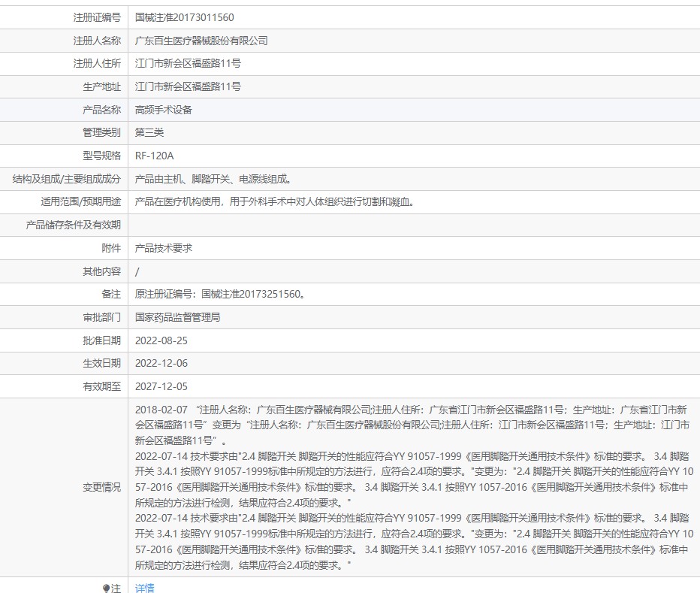Click the 生效日期 label

click(x=102, y=364)
